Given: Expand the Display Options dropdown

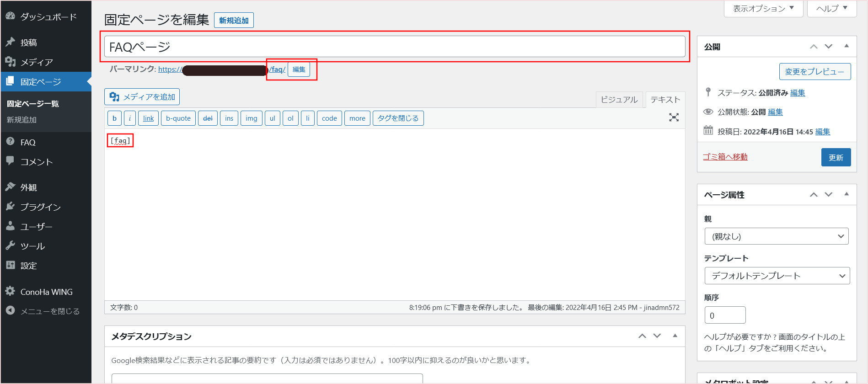Looking at the screenshot, I should coord(763,8).
